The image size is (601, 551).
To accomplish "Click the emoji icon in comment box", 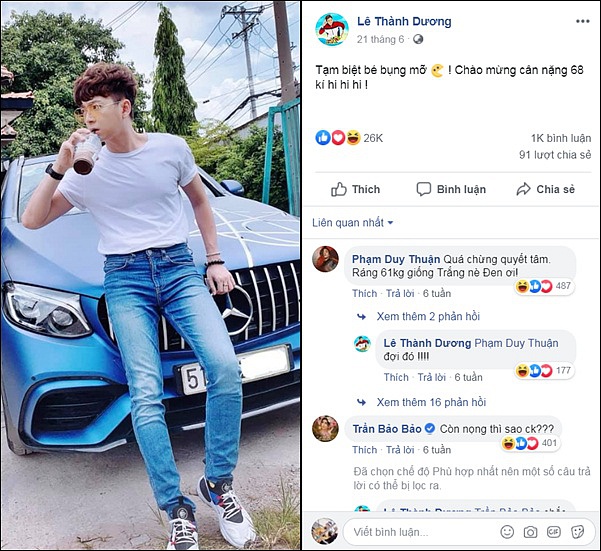I will (x=507, y=532).
